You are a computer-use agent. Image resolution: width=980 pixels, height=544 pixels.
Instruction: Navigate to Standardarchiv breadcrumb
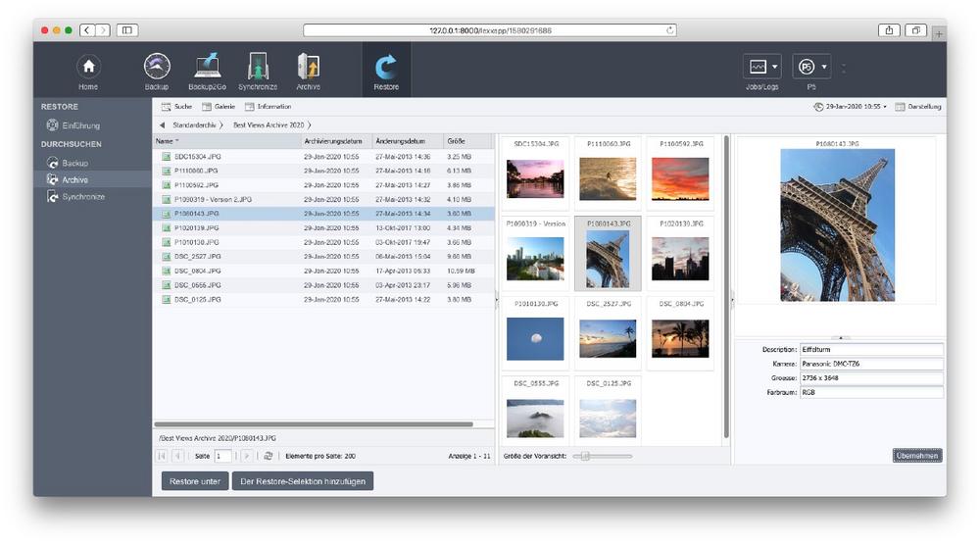194,125
